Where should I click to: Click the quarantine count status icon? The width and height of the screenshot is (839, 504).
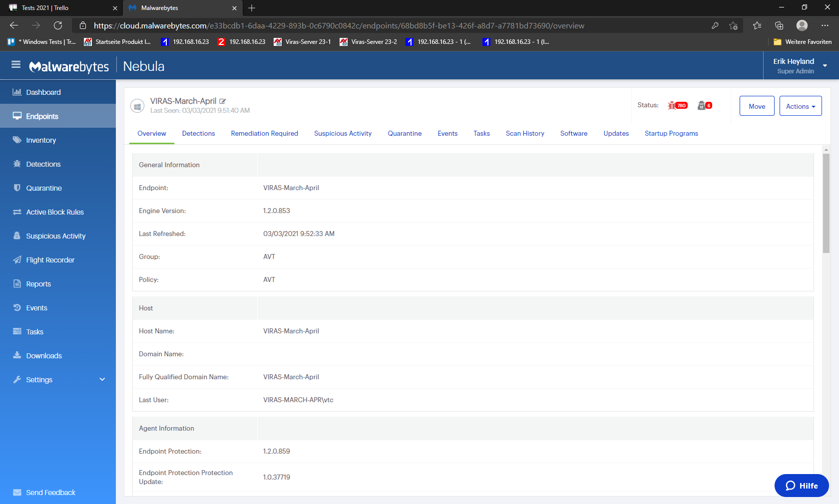(x=704, y=105)
